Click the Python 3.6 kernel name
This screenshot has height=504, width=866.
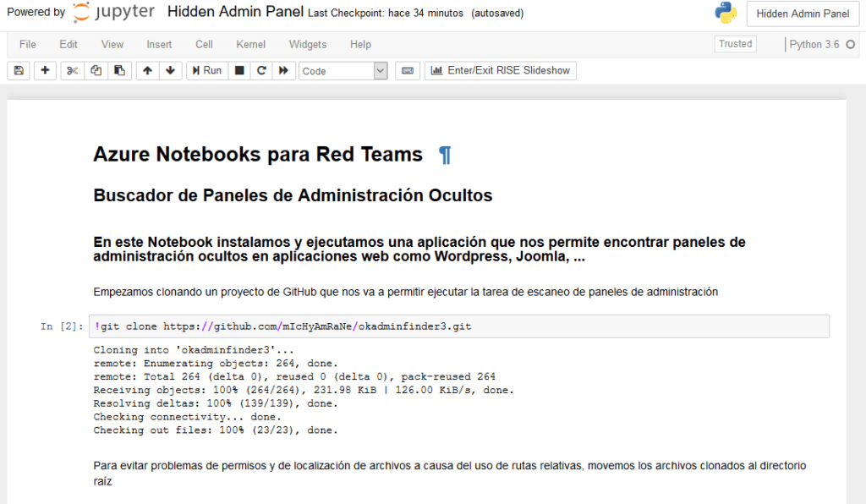click(814, 44)
